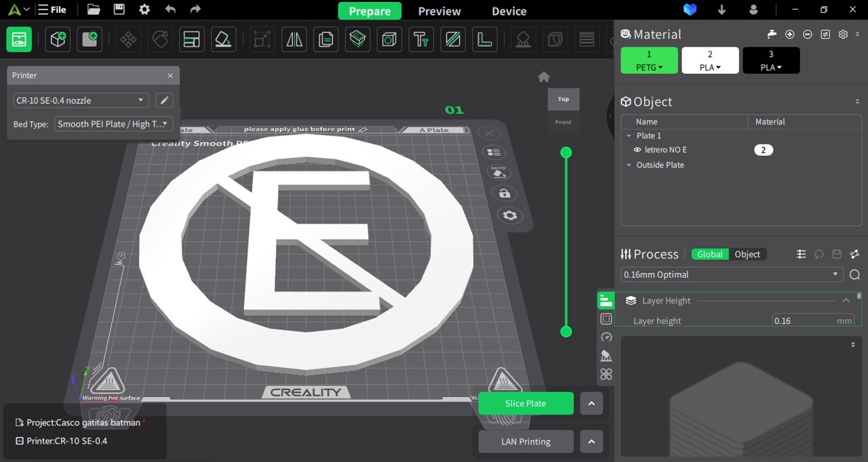
Task: Open the plate settings gear icon
Action: pyautogui.click(x=510, y=215)
